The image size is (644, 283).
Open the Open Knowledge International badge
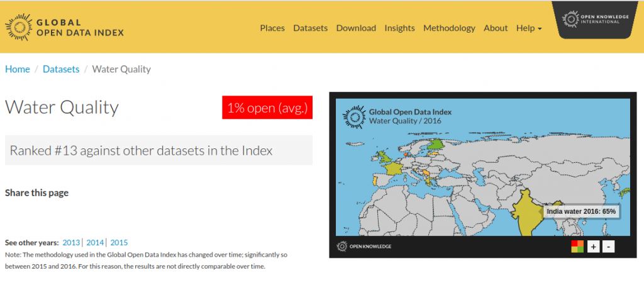tap(596, 19)
